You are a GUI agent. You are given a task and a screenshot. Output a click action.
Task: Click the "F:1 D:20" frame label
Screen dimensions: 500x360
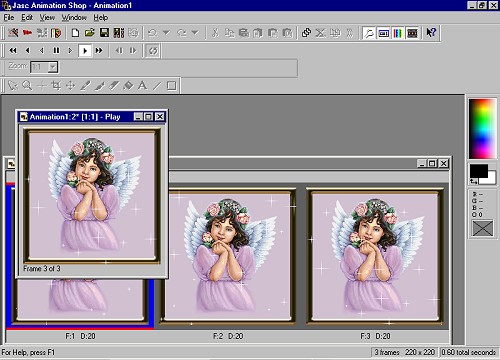click(80, 336)
